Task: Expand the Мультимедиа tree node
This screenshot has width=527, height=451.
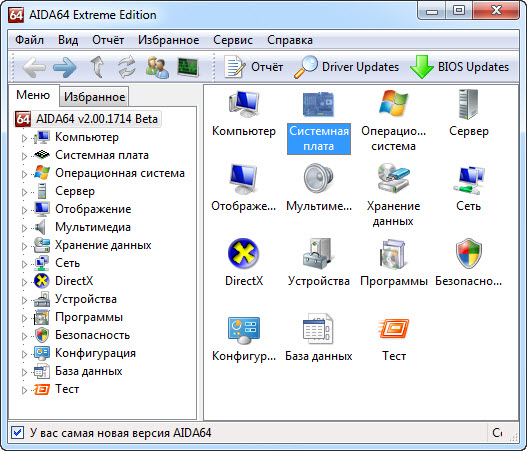Action: (24, 228)
